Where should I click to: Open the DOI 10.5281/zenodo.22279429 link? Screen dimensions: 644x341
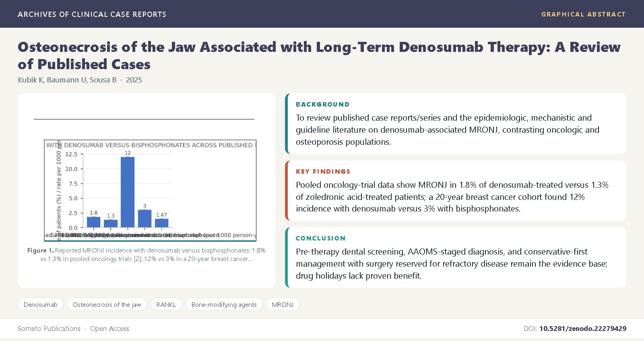click(x=582, y=329)
